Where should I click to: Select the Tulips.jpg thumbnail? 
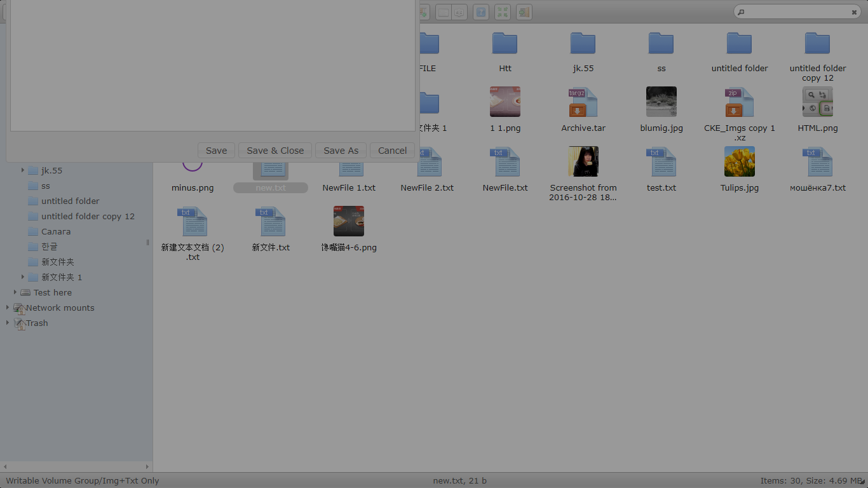739,161
